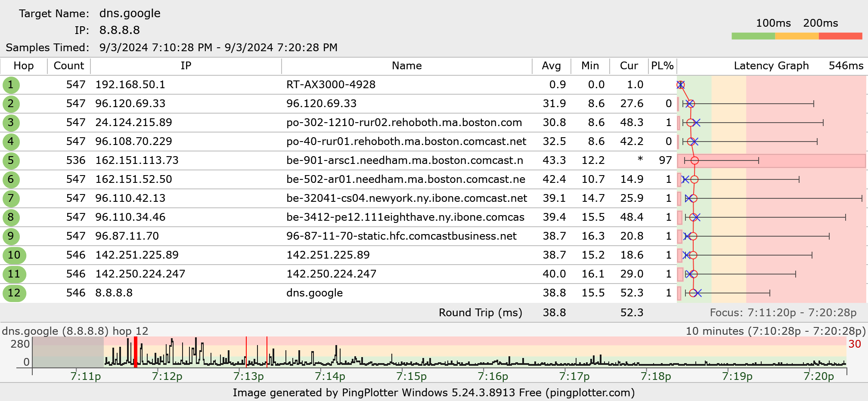Click IP 142.251.225.89 in IP column
868x401 pixels.
(x=137, y=255)
